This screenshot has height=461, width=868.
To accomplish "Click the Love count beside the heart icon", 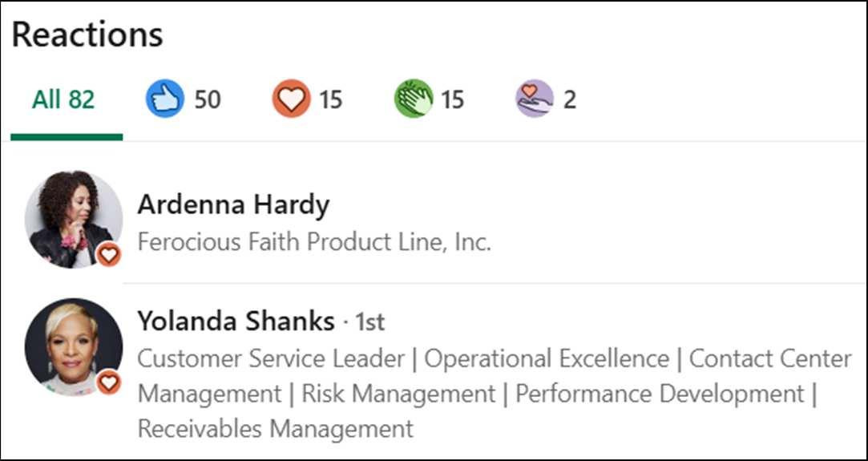I will tap(331, 100).
